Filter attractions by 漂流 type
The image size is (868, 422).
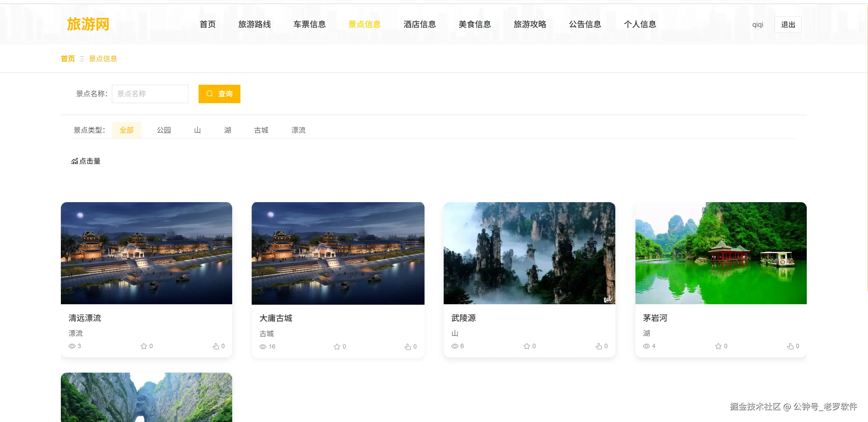tap(298, 130)
